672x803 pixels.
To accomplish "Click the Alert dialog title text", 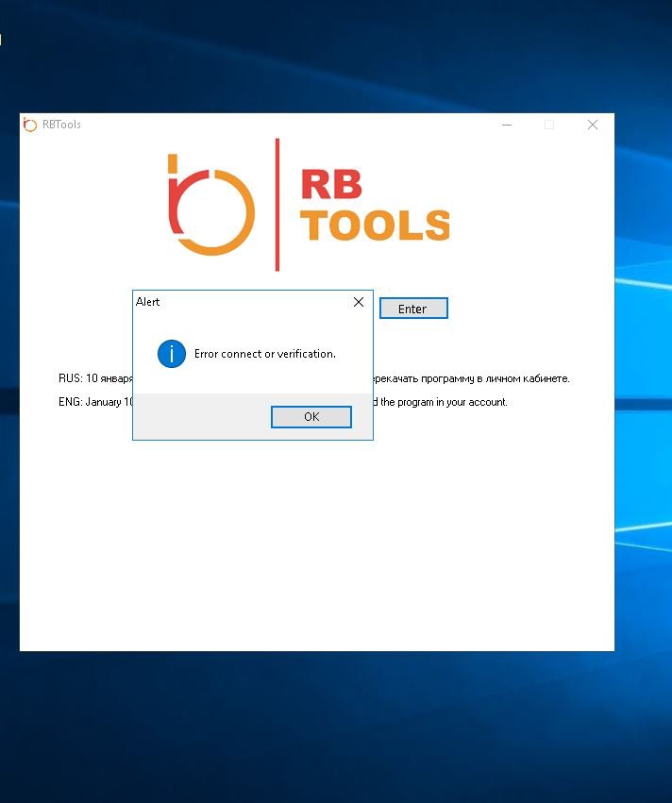I will click(x=148, y=302).
